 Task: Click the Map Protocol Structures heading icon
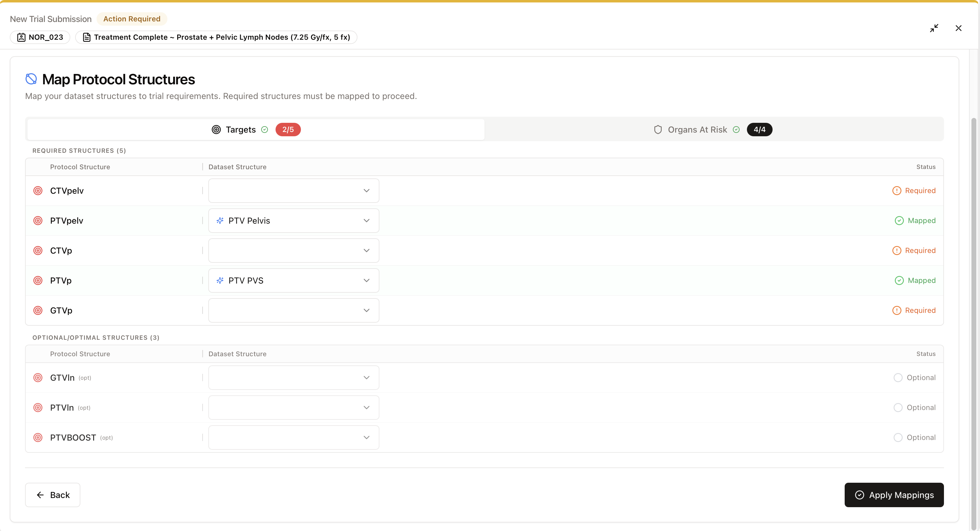31,79
